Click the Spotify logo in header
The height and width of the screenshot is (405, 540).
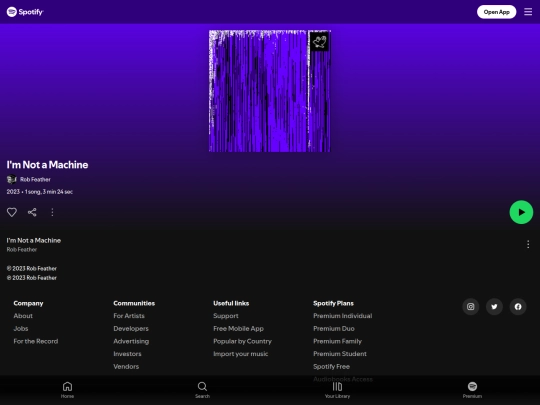point(25,12)
